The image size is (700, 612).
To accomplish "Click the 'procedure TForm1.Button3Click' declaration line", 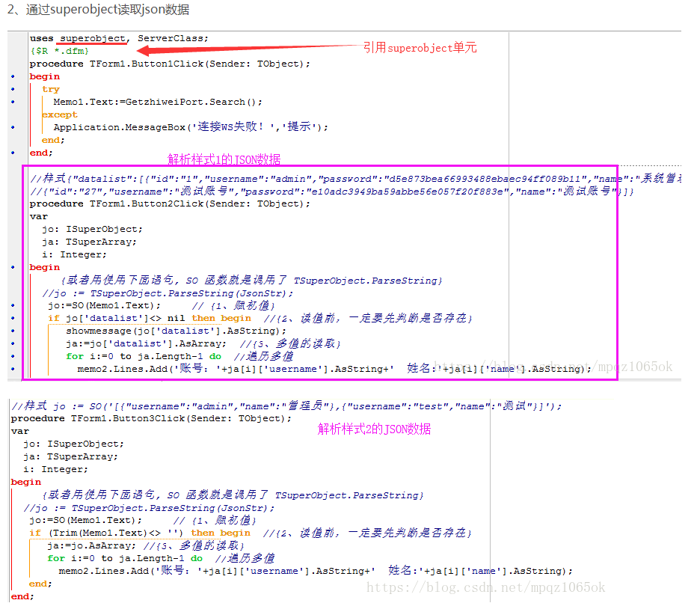I will coord(151,418).
